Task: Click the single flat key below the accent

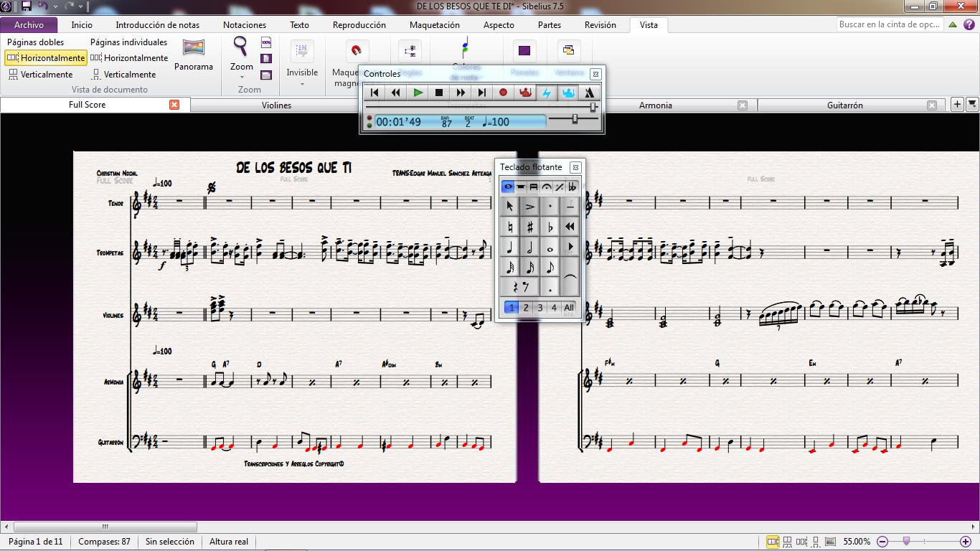Action: tap(550, 227)
